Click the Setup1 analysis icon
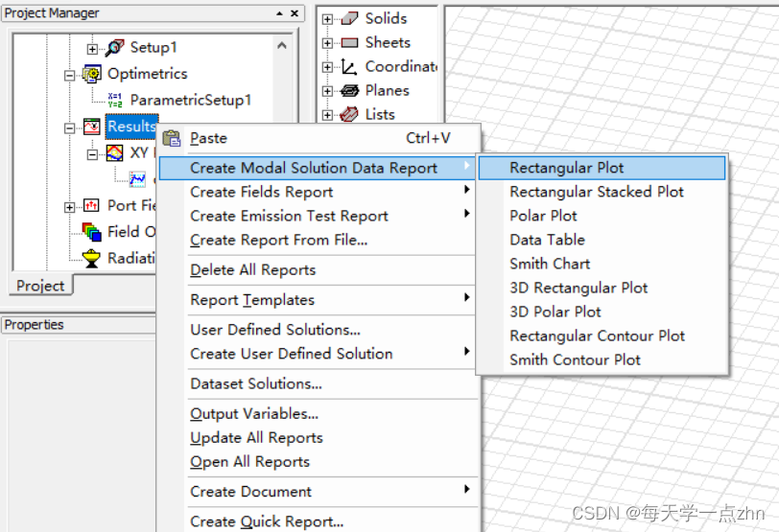The width and height of the screenshot is (779, 532). pyautogui.click(x=115, y=48)
